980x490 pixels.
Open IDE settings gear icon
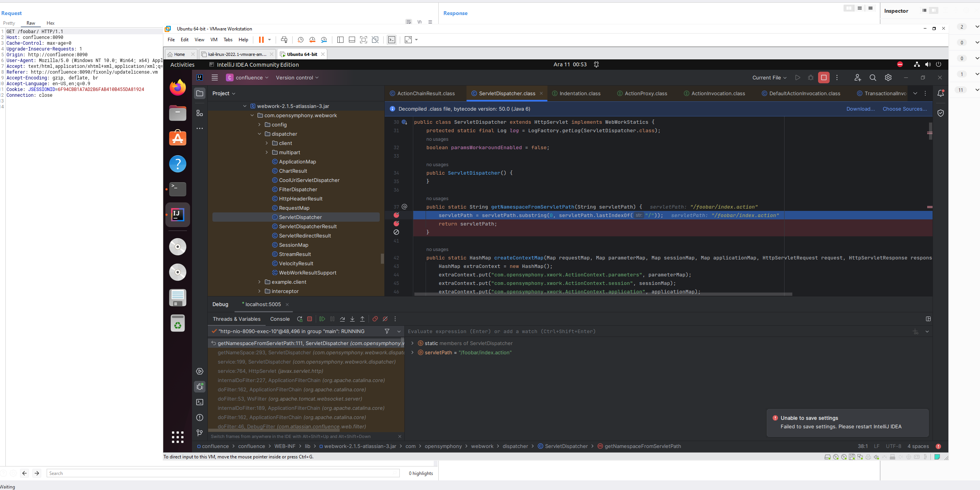[888, 77]
